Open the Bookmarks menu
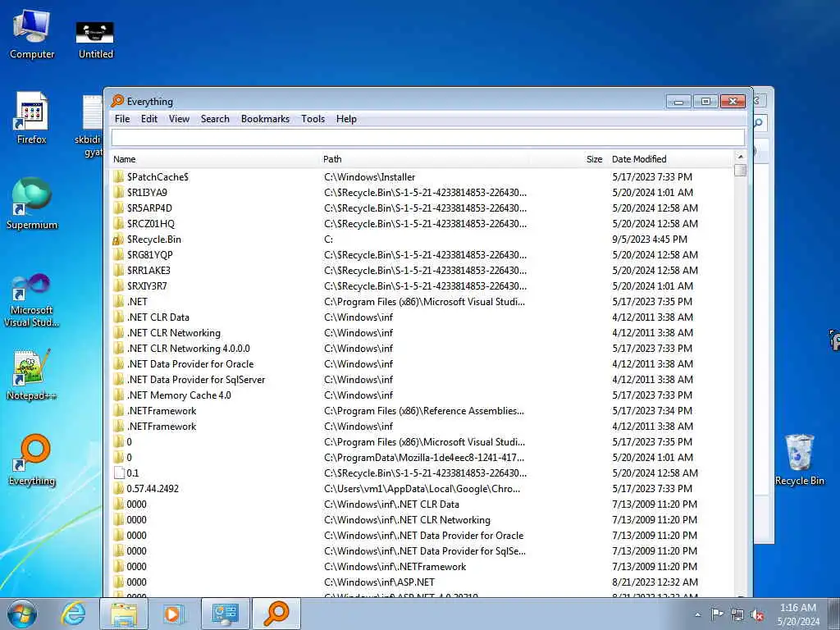Screen dimensions: 840x630 (x=265, y=119)
